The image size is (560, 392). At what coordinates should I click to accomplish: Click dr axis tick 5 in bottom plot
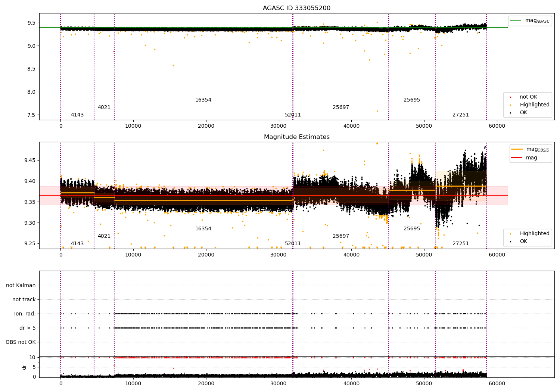[34, 367]
